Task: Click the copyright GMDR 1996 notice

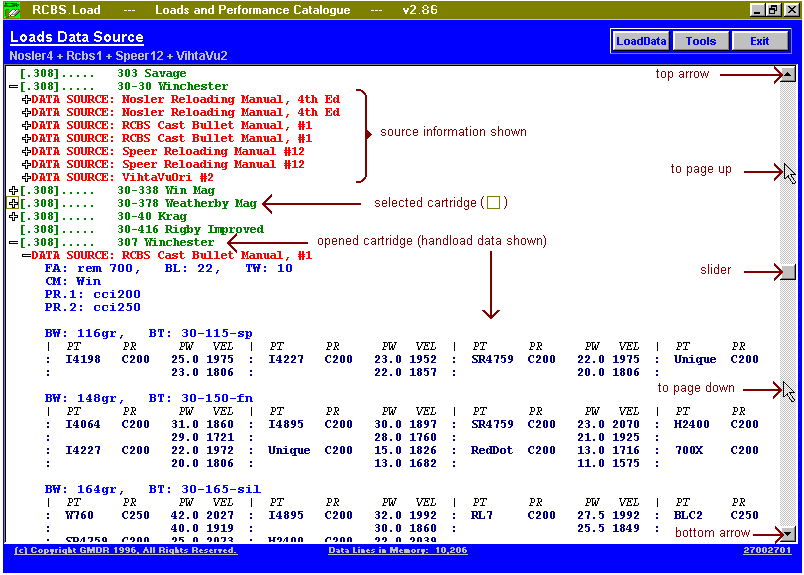Action: [x=126, y=550]
